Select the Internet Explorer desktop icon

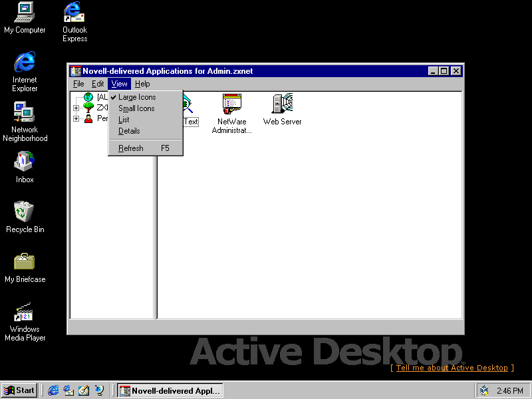pyautogui.click(x=25, y=72)
